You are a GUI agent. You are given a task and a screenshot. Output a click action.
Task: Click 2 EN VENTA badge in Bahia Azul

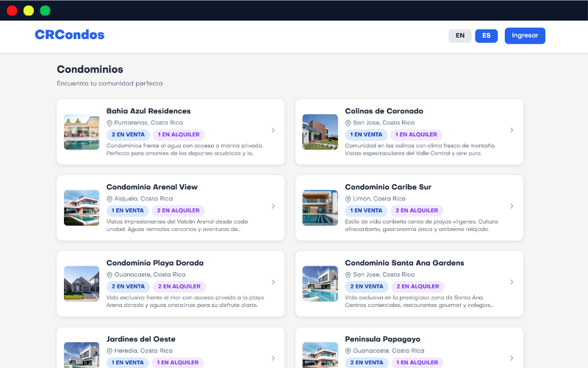[128, 135]
